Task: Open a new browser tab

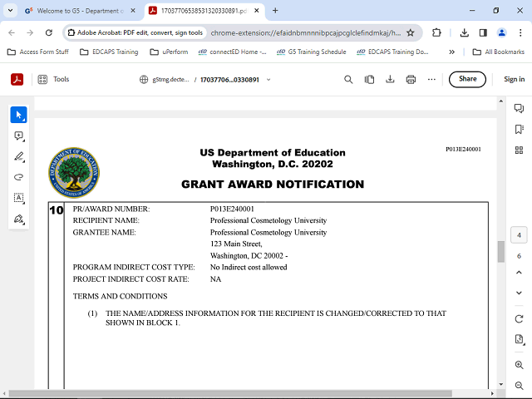Action: tap(275, 11)
